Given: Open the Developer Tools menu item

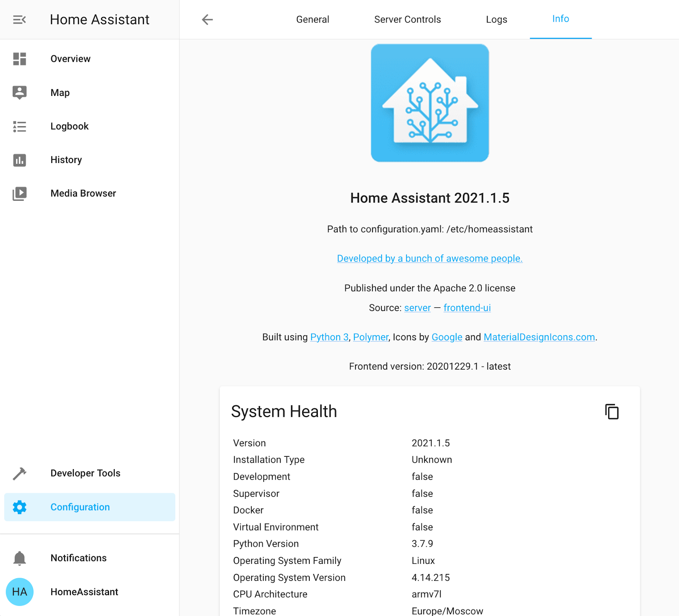Looking at the screenshot, I should 90,473.
